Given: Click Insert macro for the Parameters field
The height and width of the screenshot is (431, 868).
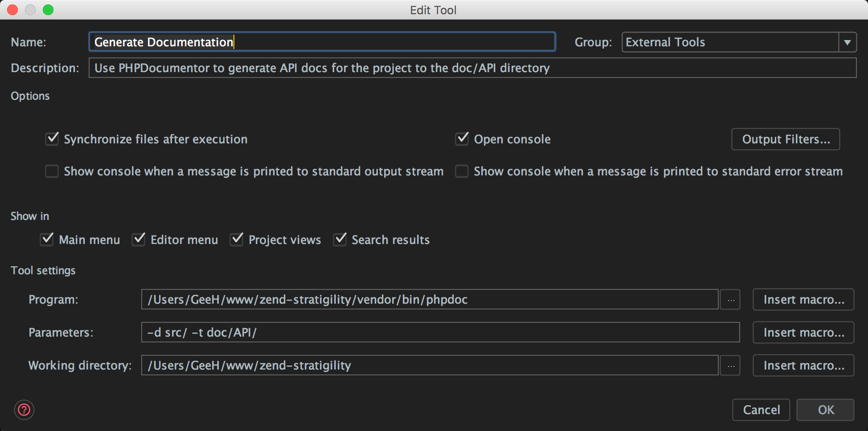Looking at the screenshot, I should tap(803, 332).
